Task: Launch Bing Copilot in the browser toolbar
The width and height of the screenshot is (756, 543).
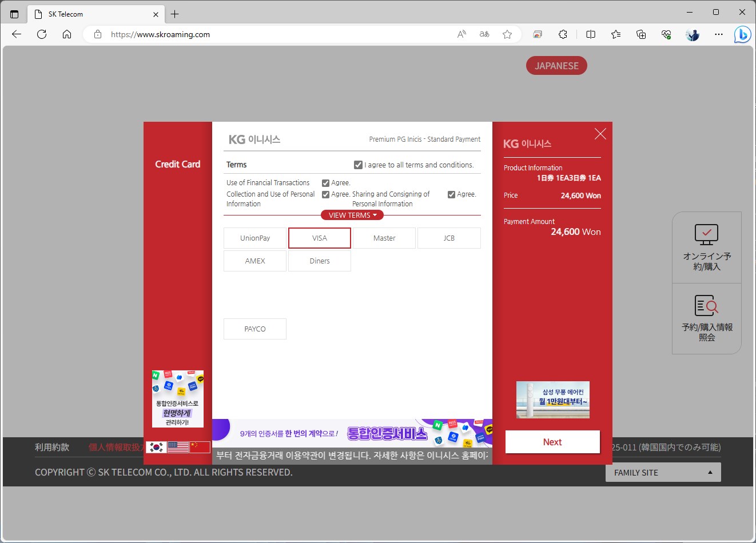Action: coord(742,34)
